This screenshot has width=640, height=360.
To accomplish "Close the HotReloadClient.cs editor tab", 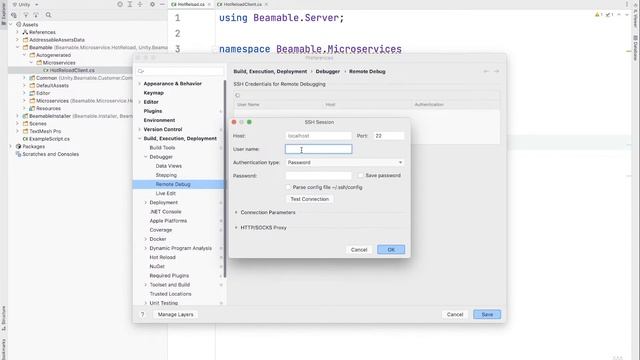I will (x=266, y=4).
